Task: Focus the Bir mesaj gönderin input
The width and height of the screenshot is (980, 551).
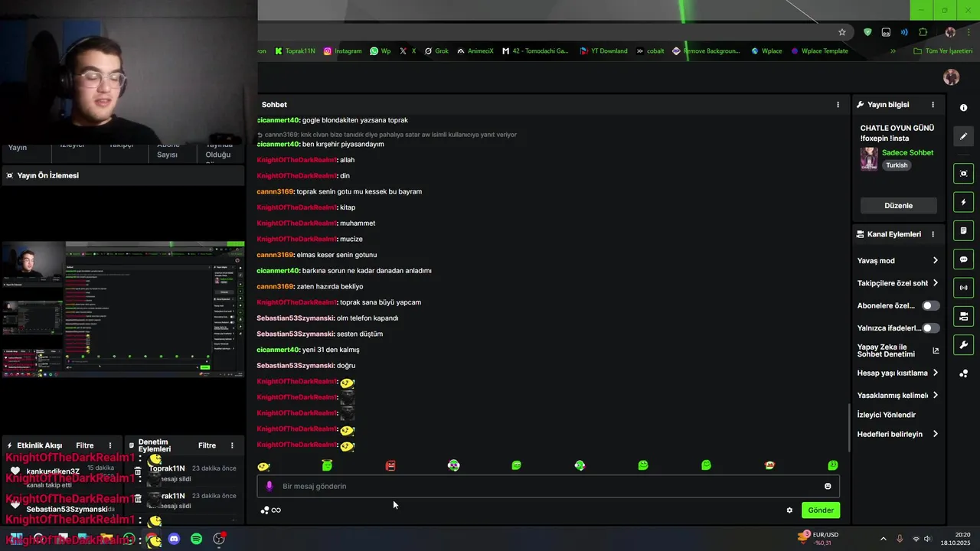Action: [x=548, y=486]
